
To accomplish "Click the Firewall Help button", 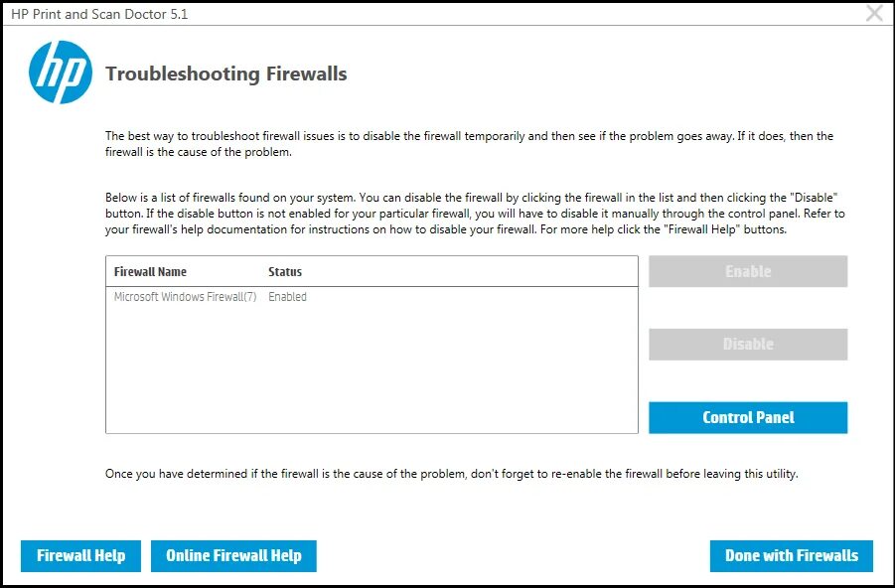I will 80,556.
